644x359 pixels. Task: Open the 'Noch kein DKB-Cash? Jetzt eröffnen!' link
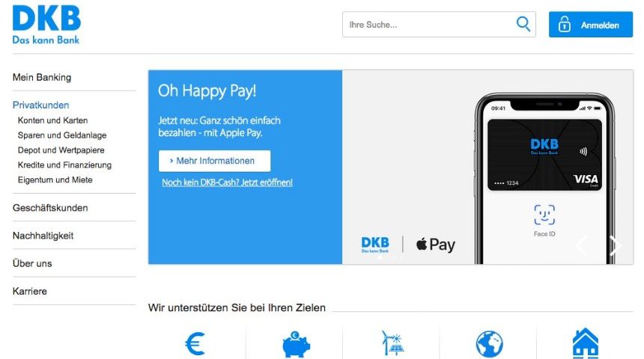227,182
